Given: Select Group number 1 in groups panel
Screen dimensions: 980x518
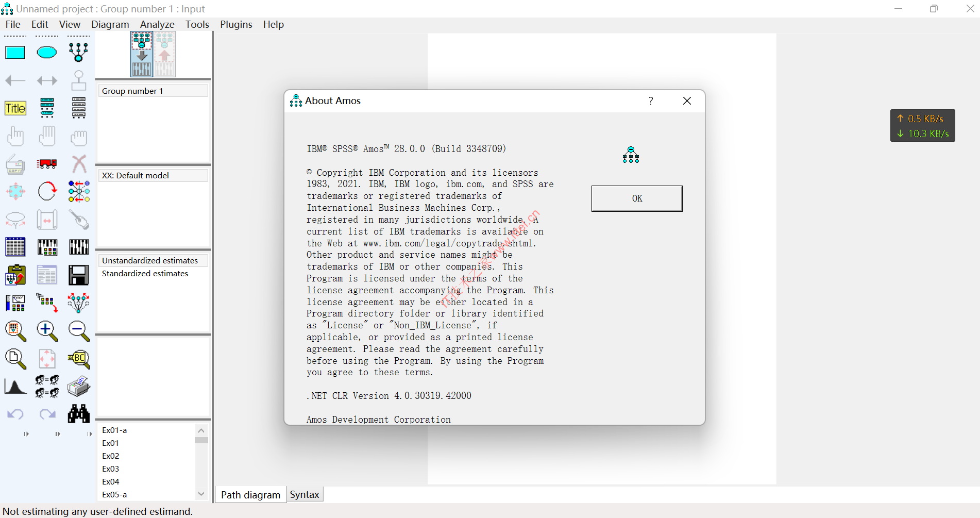Looking at the screenshot, I should tap(153, 91).
